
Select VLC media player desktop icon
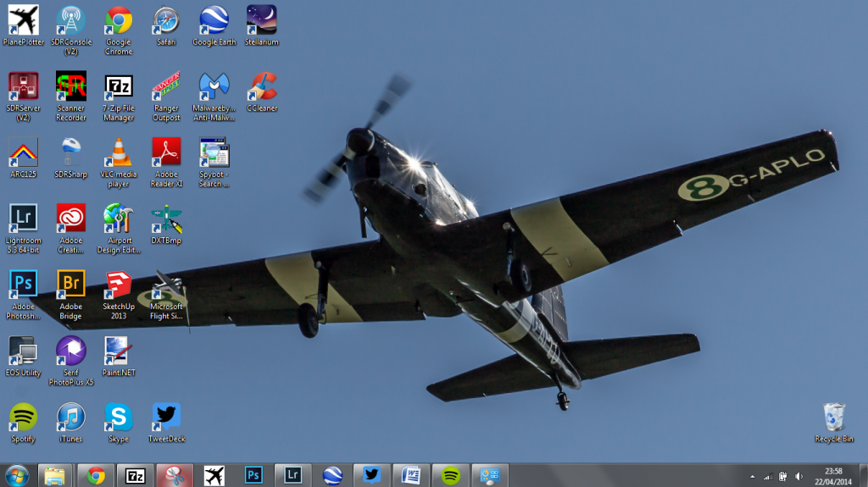119,163
